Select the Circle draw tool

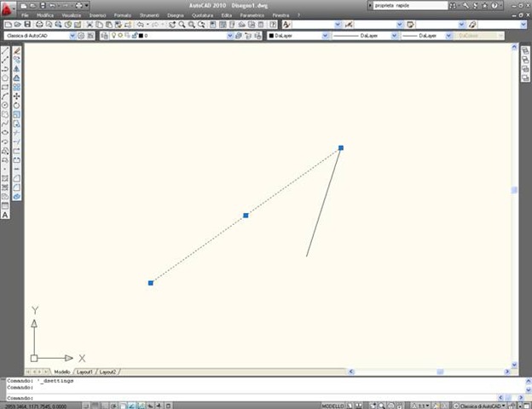5,105
